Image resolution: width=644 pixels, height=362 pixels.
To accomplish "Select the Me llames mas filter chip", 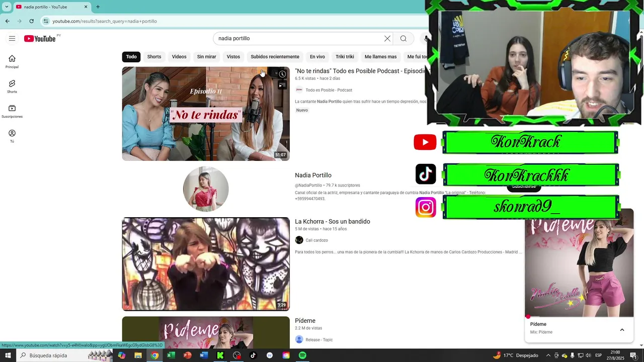I will pos(380,57).
